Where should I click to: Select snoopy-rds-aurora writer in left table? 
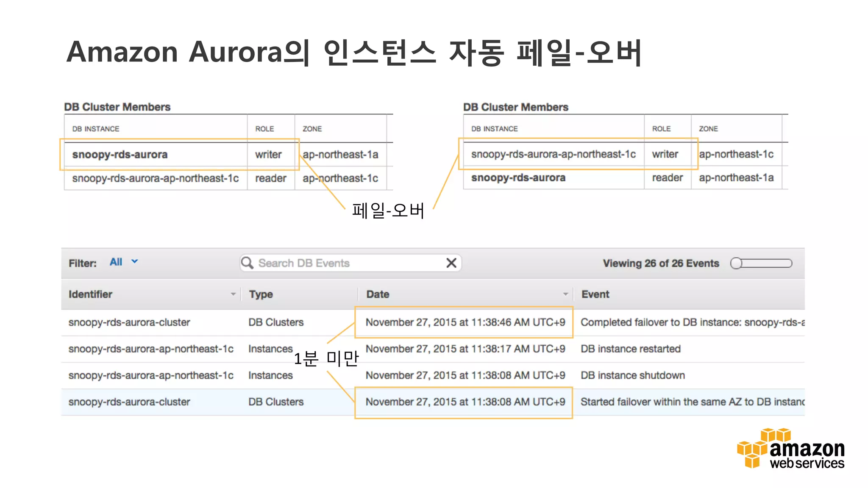coord(120,155)
